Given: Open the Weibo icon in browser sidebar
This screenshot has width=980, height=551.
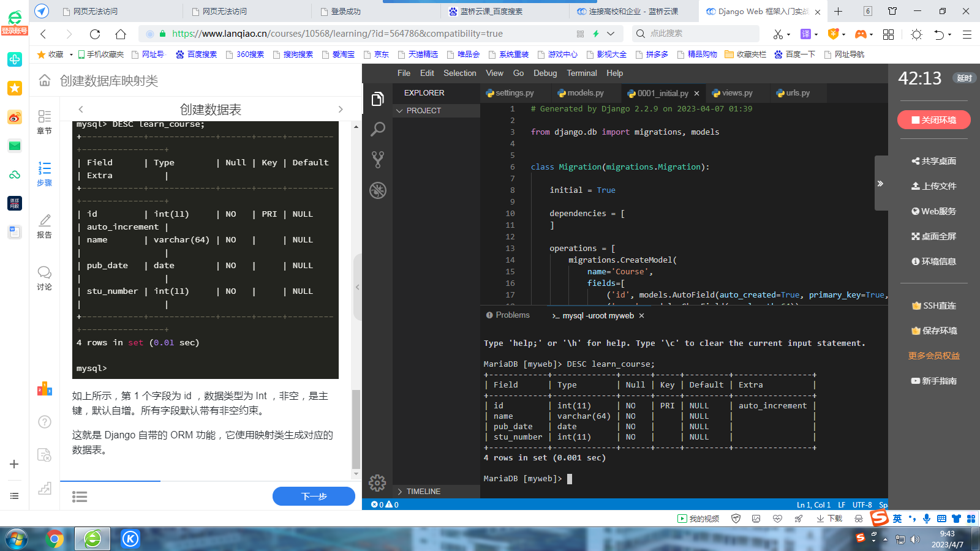Looking at the screenshot, I should click(x=15, y=117).
